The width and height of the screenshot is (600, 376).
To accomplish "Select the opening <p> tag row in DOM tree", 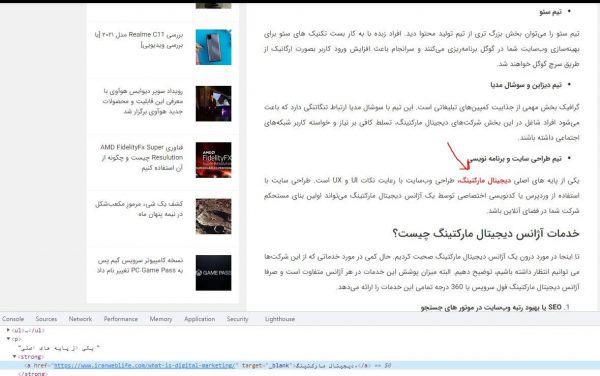I will pyautogui.click(x=16, y=339).
